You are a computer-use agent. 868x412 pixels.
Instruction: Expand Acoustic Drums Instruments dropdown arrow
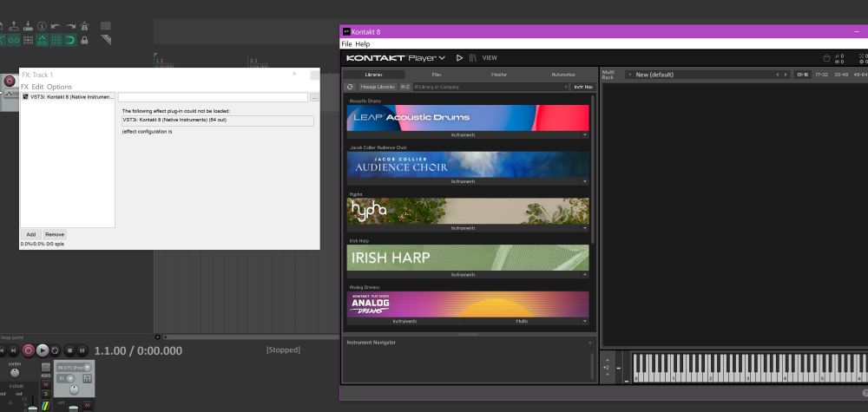point(584,135)
